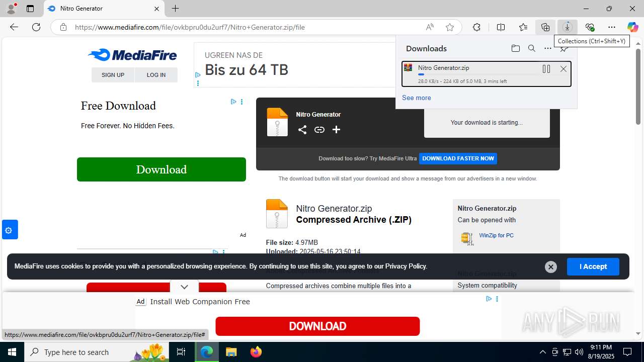Image resolution: width=644 pixels, height=362 pixels.
Task: Click the UGREEN NAS ad banner
Action: coord(295,65)
